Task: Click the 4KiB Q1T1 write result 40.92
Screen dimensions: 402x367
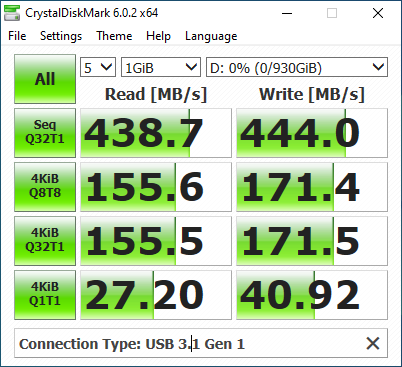Action: 312,295
